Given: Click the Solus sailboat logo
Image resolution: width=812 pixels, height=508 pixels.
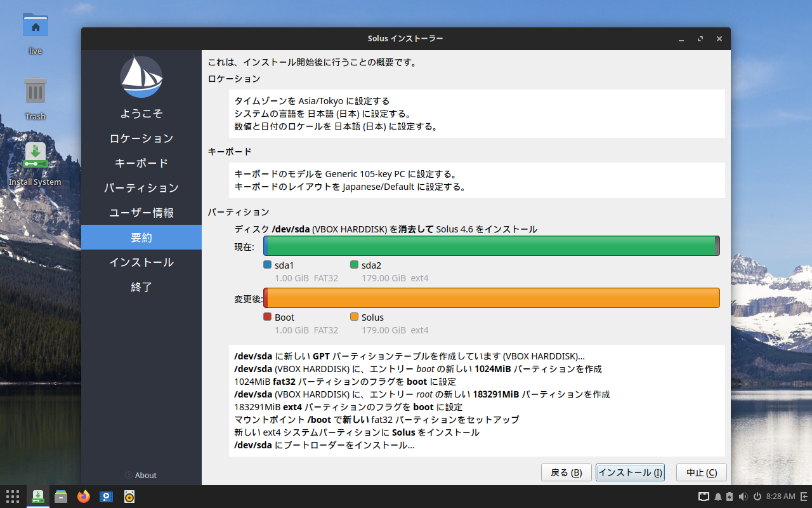Looking at the screenshot, I should [x=141, y=77].
